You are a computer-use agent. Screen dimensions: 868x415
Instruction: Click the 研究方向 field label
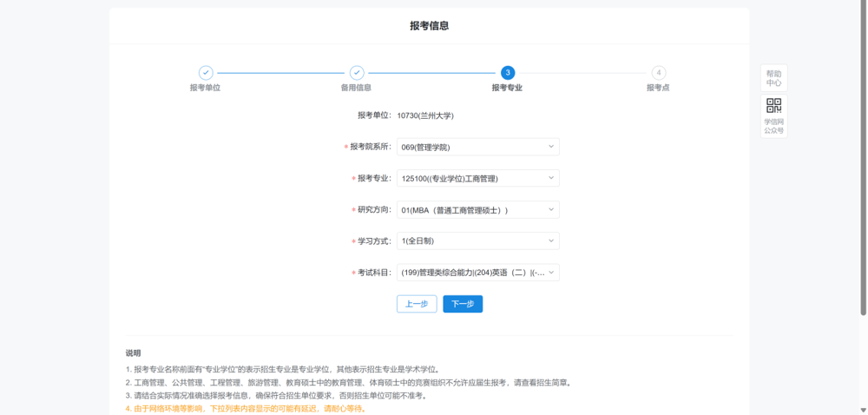click(x=375, y=210)
